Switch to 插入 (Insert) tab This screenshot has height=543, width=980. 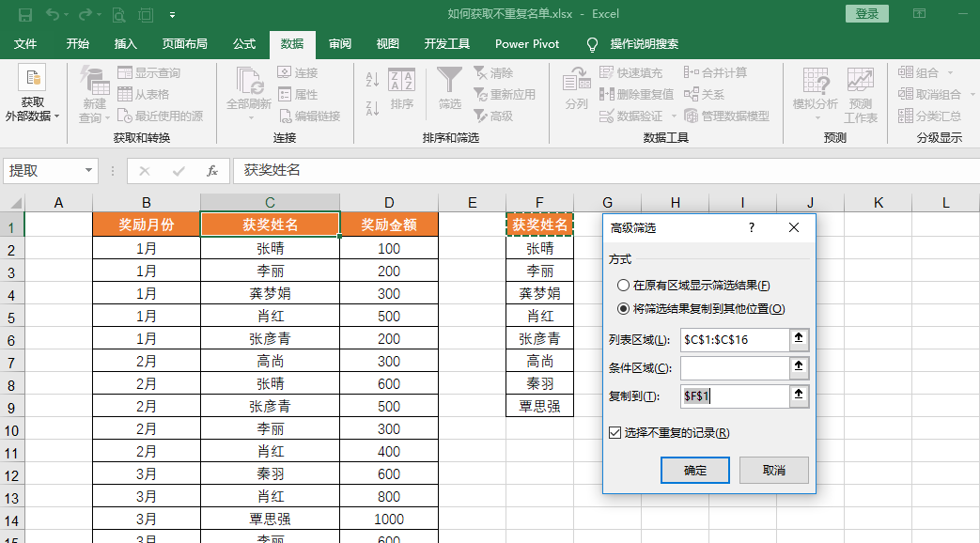[126, 44]
